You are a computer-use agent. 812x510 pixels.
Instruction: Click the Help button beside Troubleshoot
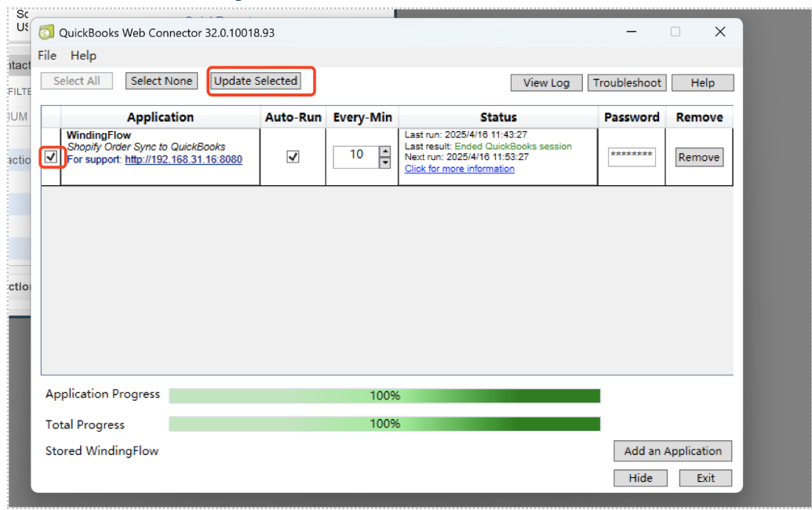point(703,83)
